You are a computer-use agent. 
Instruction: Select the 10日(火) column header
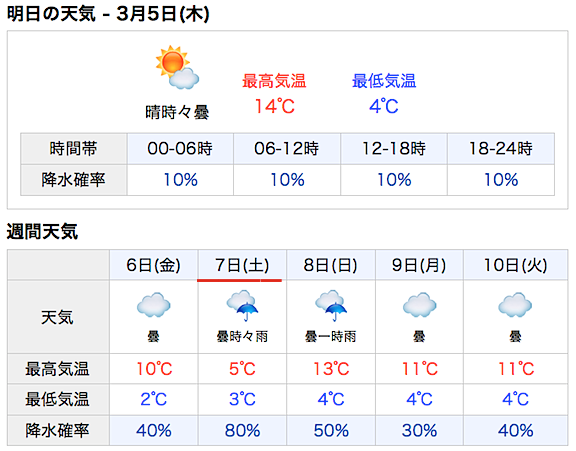(515, 265)
